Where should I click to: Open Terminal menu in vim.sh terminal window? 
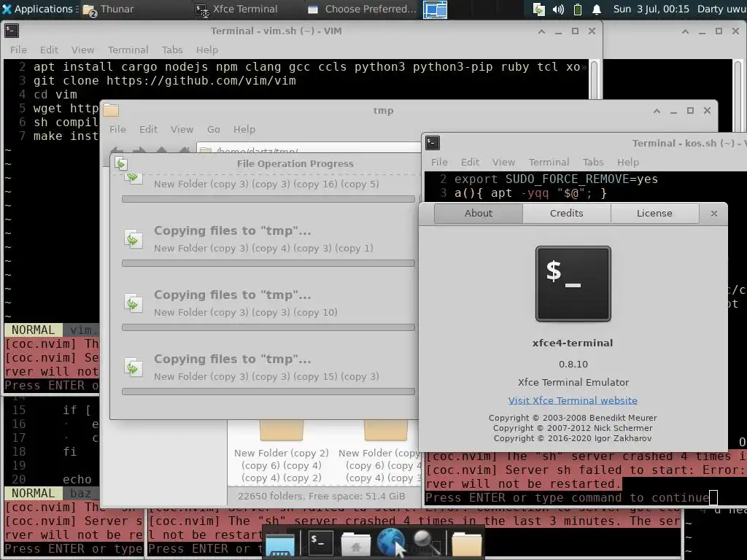click(128, 50)
